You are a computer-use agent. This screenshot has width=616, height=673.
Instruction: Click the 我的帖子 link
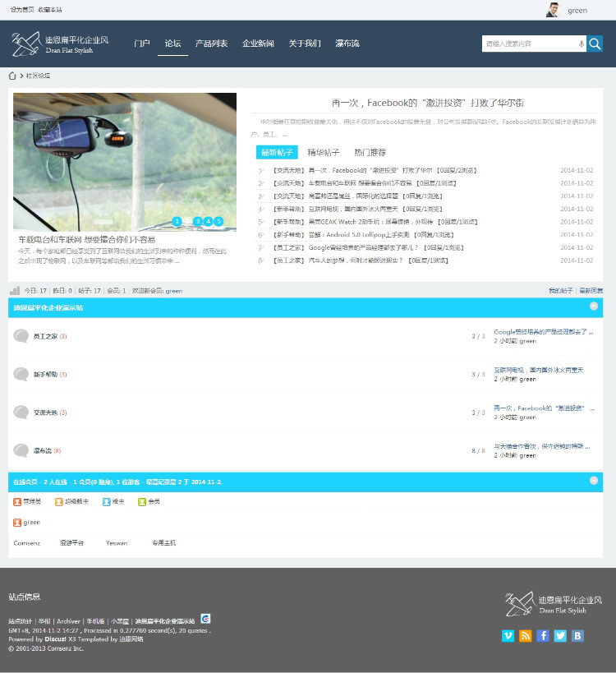(x=561, y=291)
